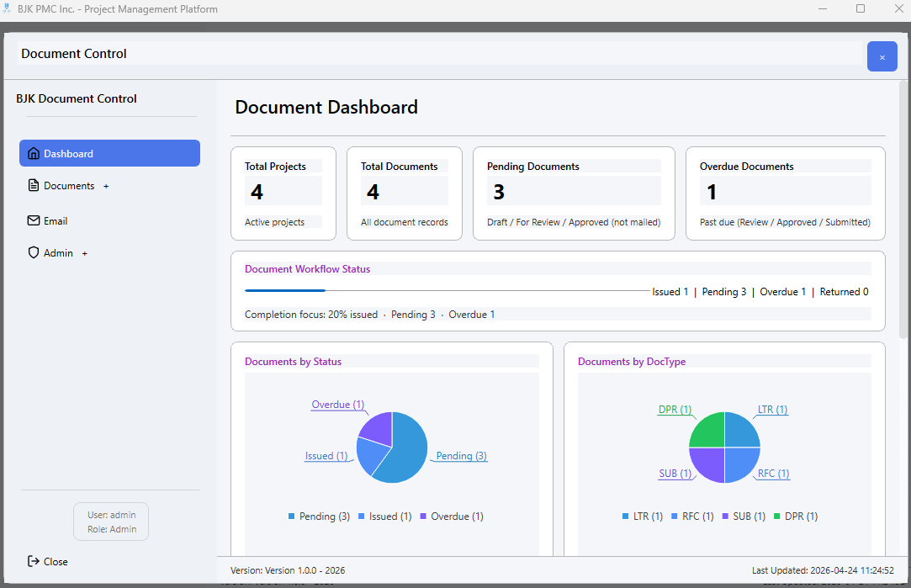Click the DPR (1) legend color swatch

click(776, 516)
